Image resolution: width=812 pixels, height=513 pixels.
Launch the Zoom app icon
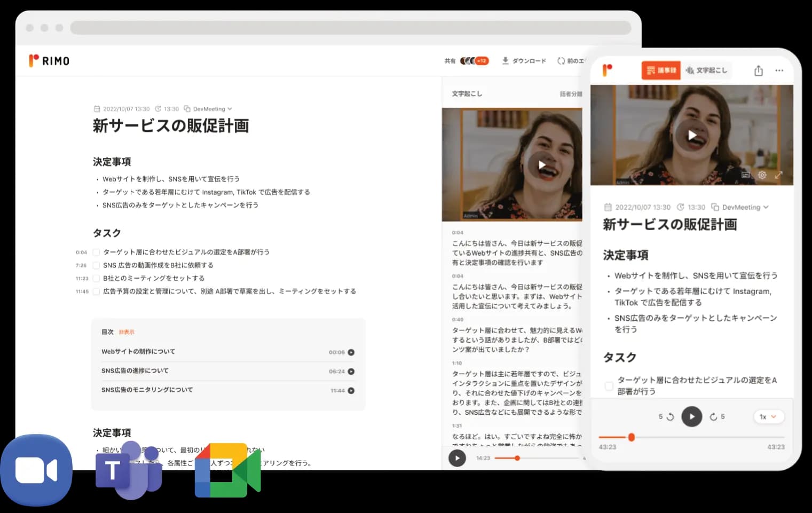(37, 470)
